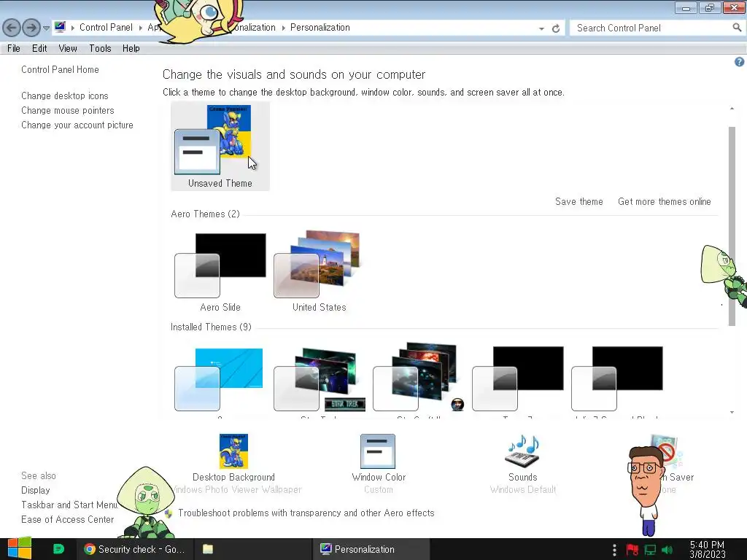Screen dimensions: 747x560
Task: Click the theme list vertical scrollbar thumb
Action: click(732, 227)
